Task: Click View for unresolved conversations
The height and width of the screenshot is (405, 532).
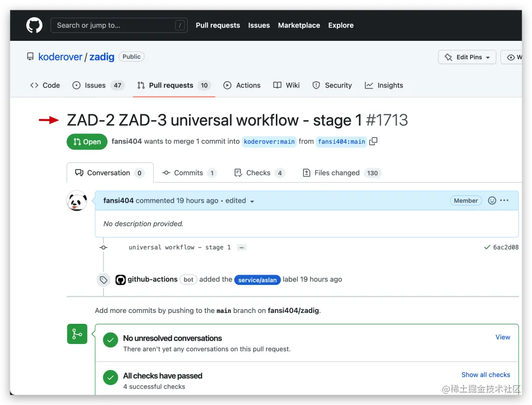Action: [x=502, y=337]
